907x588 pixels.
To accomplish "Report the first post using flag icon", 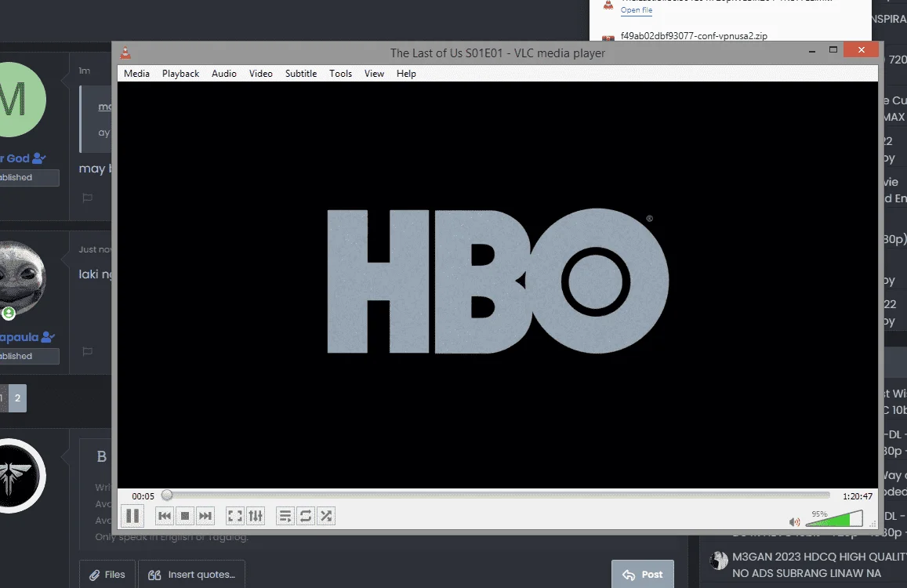I will click(x=87, y=198).
